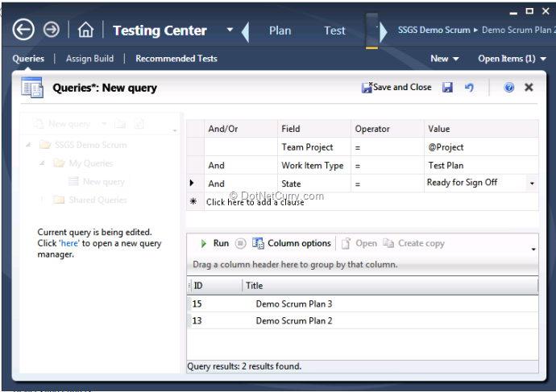Click 'Click here to add a clause' row
Viewport: 556px width, 392px height.
tap(255, 202)
